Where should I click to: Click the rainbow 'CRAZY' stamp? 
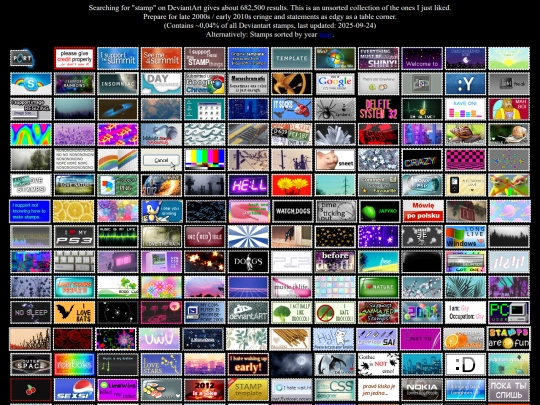coord(422,160)
